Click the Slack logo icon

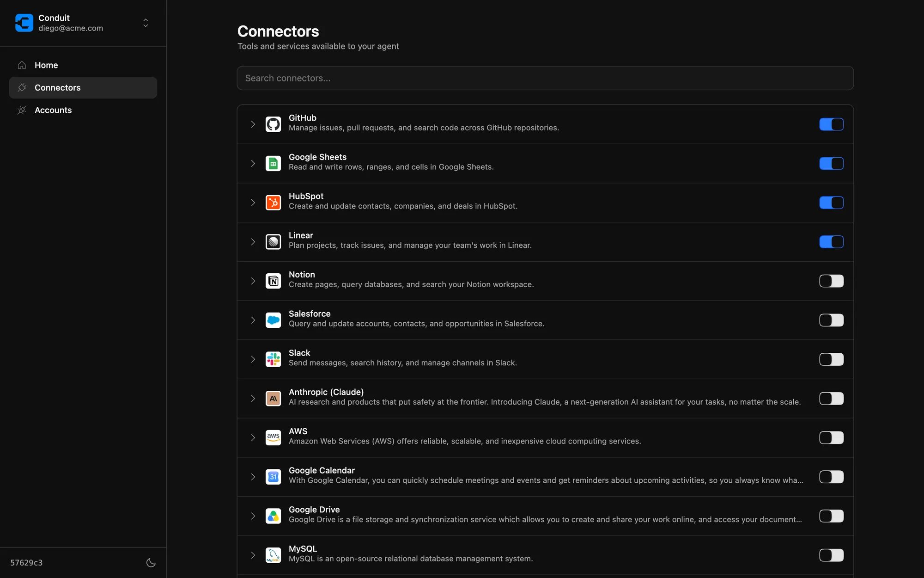[x=273, y=359]
